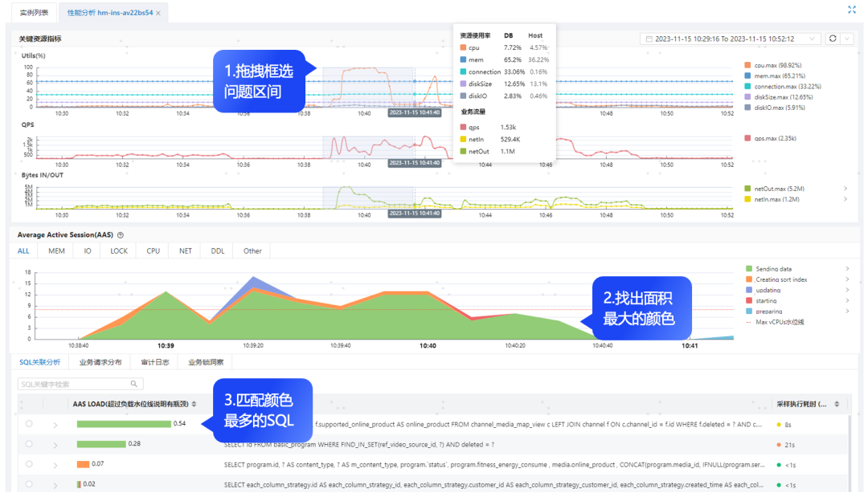Toggle starting legend entry

[x=761, y=301]
